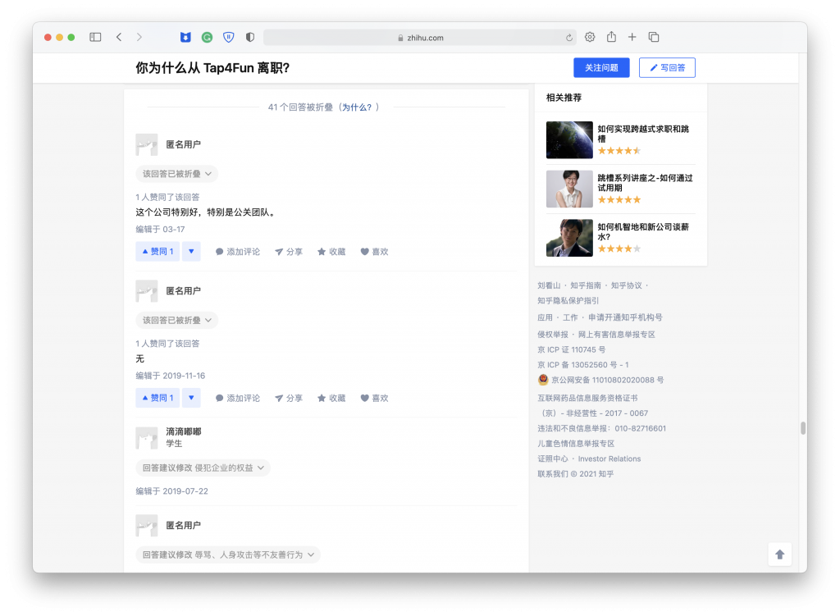
Task: Share the 03-17 answer
Action: click(289, 252)
